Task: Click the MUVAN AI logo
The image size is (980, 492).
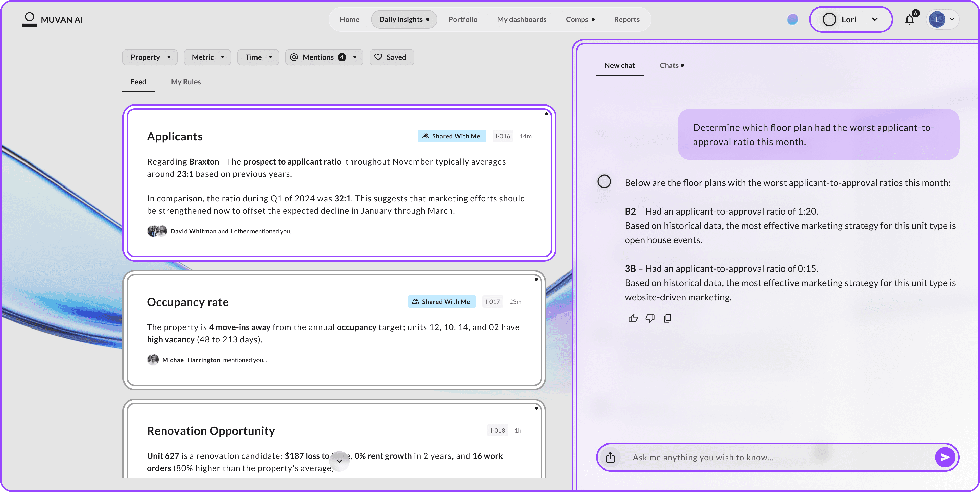Action: click(x=53, y=19)
